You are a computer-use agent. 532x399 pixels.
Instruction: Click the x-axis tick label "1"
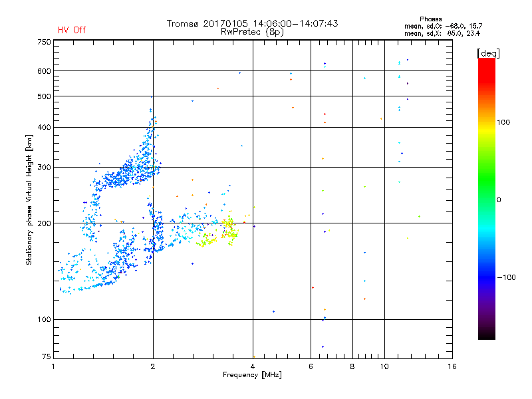click(x=53, y=366)
